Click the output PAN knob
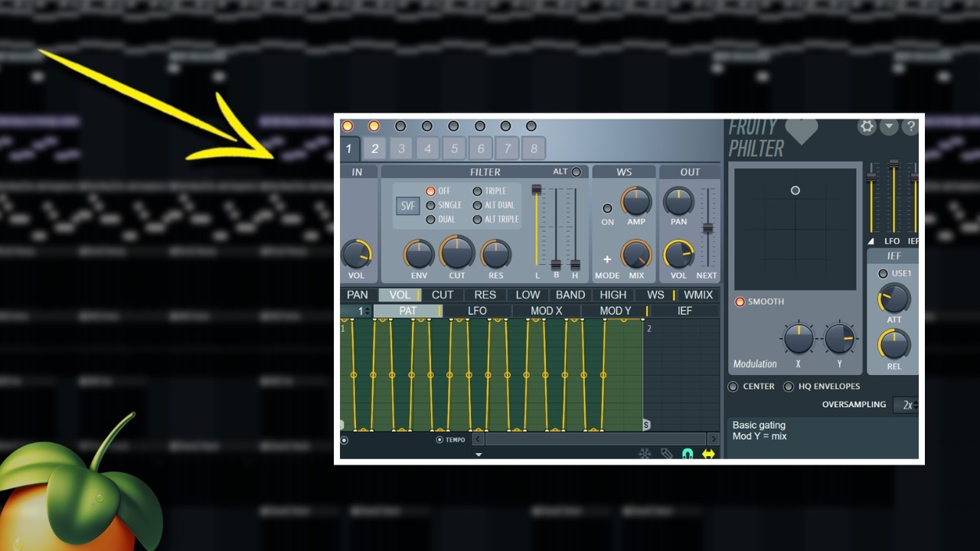Viewport: 980px width, 551px height. (x=678, y=201)
